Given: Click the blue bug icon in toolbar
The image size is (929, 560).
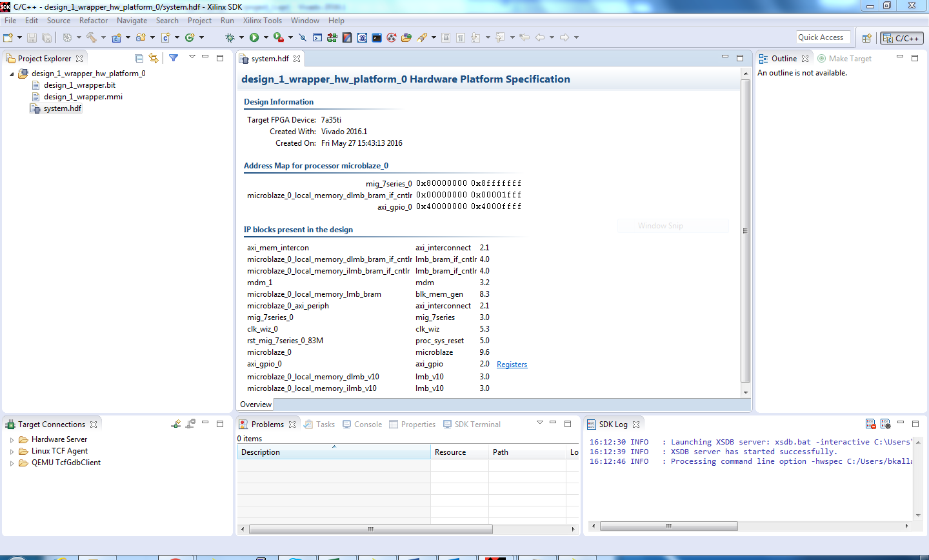Looking at the screenshot, I should click(x=363, y=37).
